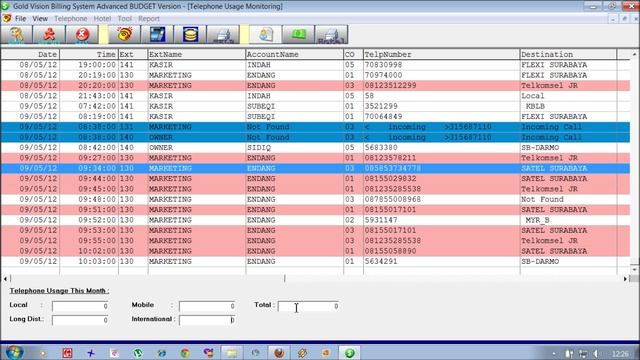Screen dimensions: 640x360
Task: Click the 10:02:00 row number 08155058890
Action: [x=315, y=251]
